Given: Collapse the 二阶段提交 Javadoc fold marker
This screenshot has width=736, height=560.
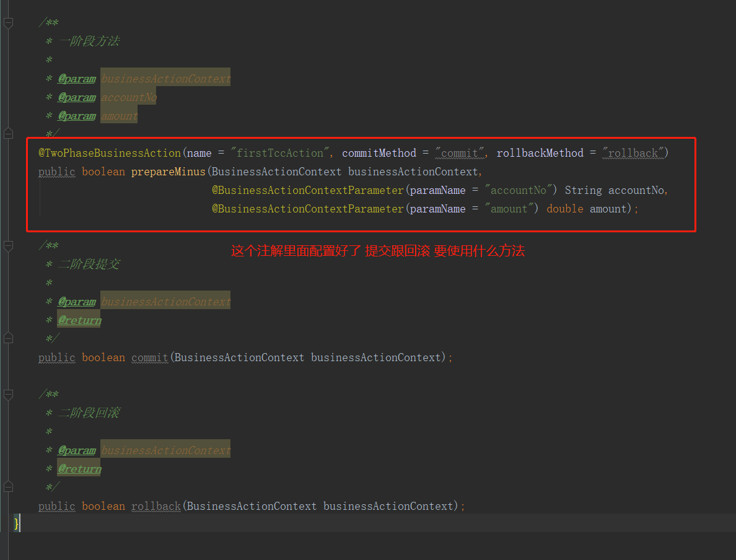Looking at the screenshot, I should pos(9,245).
